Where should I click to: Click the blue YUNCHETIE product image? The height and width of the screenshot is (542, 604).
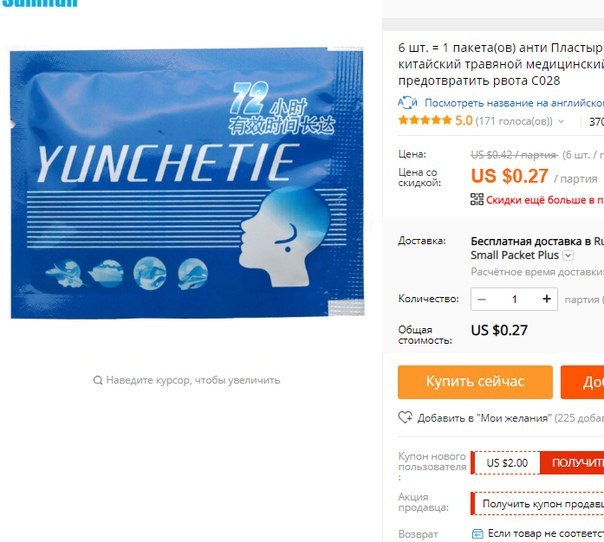[x=187, y=183]
